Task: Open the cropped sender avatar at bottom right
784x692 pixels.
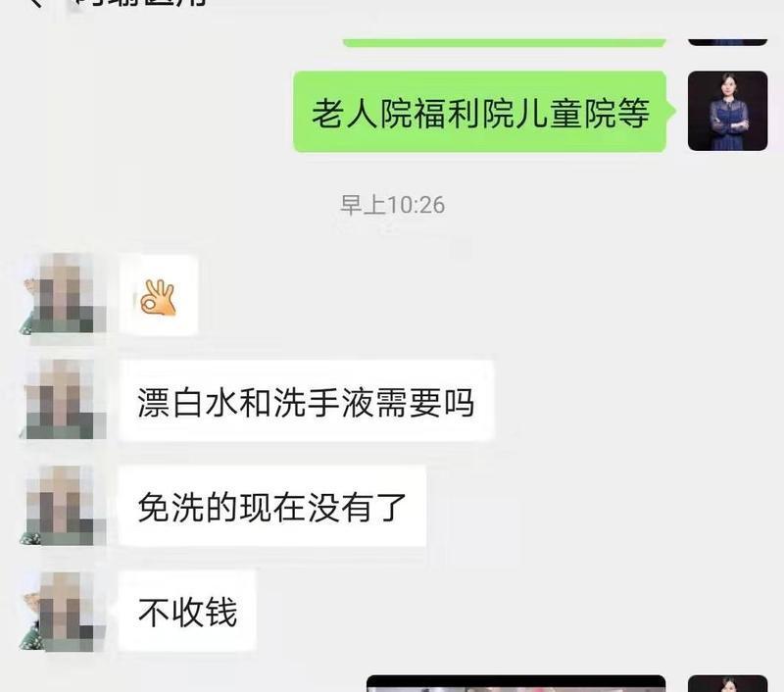Action: (727, 683)
